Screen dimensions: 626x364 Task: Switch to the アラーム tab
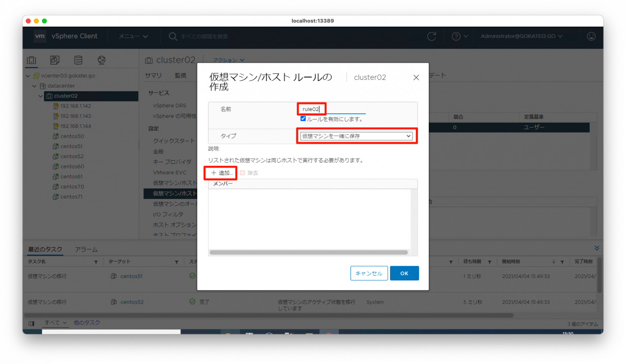86,249
